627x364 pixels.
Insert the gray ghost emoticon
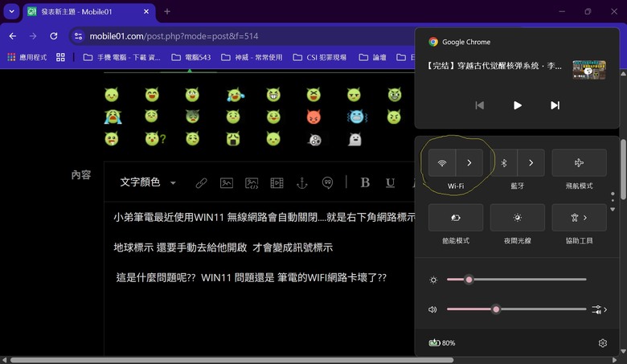354,139
